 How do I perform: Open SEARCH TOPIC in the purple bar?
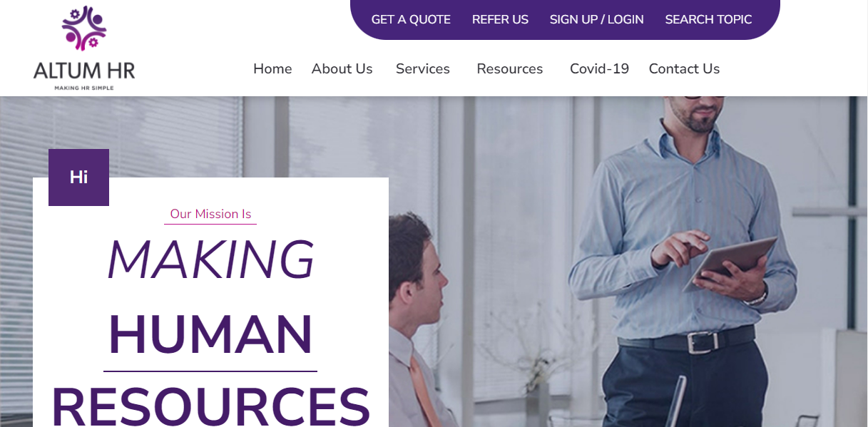[708, 19]
